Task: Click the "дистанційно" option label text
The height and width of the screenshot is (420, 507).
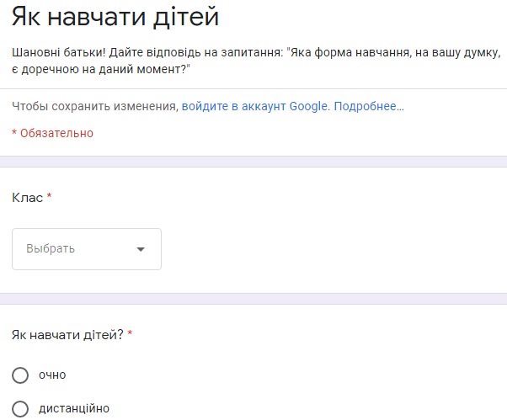Action: tap(74, 409)
